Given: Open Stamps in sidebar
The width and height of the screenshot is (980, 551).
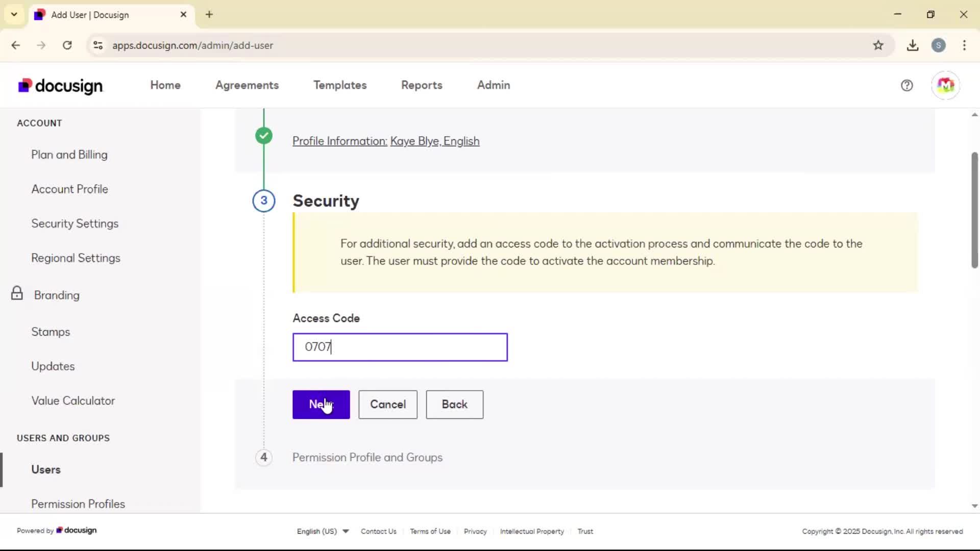Looking at the screenshot, I should tap(51, 332).
